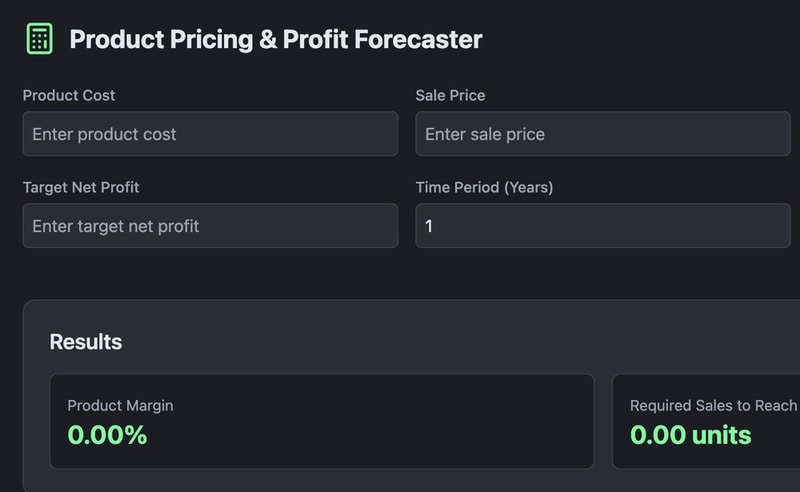Click the Results heading

pyautogui.click(x=86, y=342)
